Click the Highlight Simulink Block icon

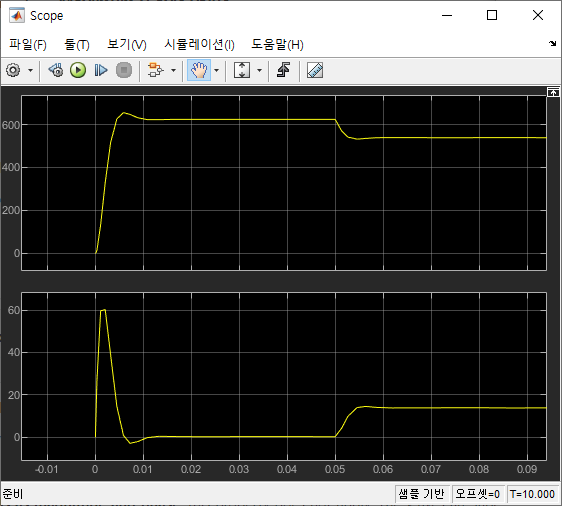[x=156, y=70]
